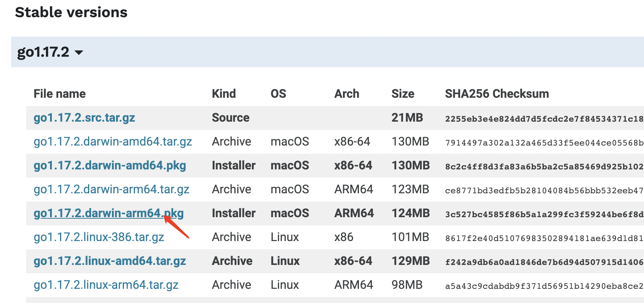
Task: Click checksum of the source tarball
Action: click(544, 119)
